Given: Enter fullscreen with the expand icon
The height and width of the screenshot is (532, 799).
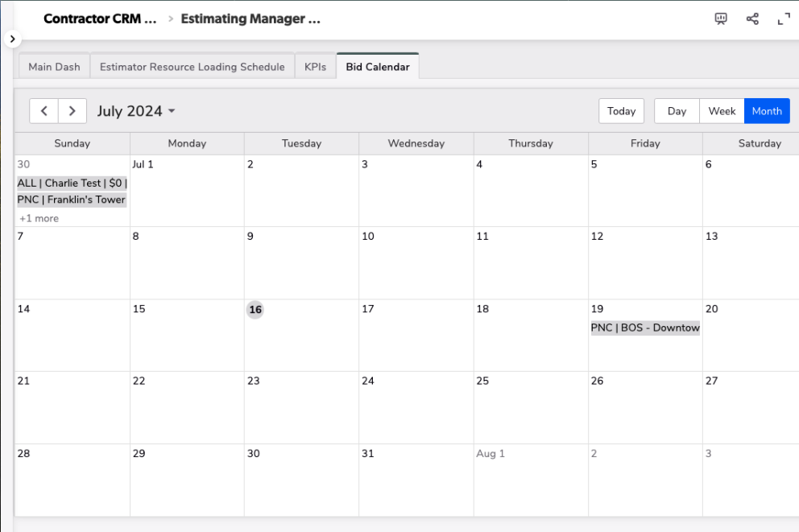Looking at the screenshot, I should click(783, 19).
